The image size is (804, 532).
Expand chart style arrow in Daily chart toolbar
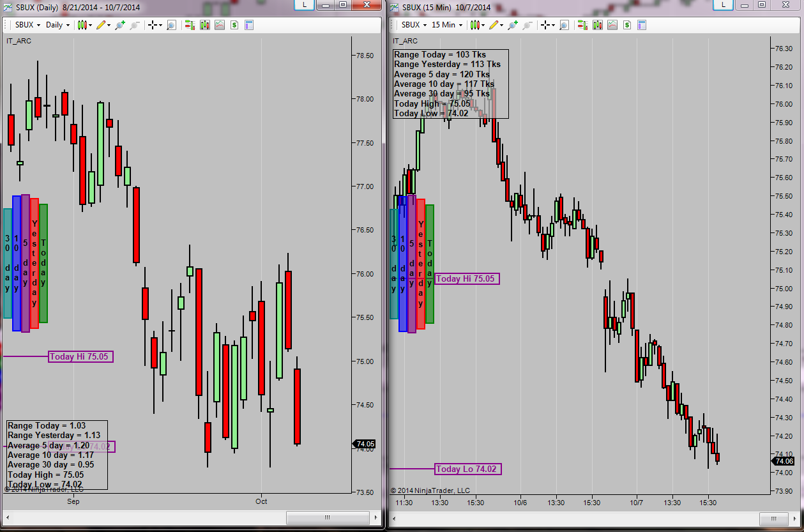click(91, 26)
